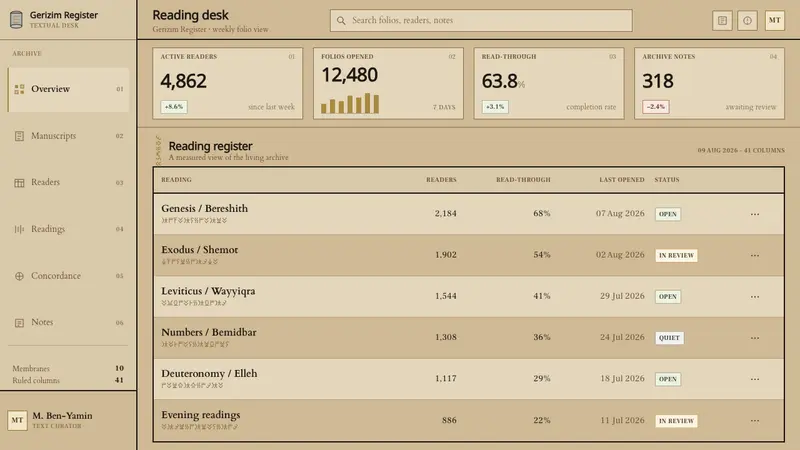The height and width of the screenshot is (450, 800).
Task: Open the Readings section
Action: pos(68,229)
